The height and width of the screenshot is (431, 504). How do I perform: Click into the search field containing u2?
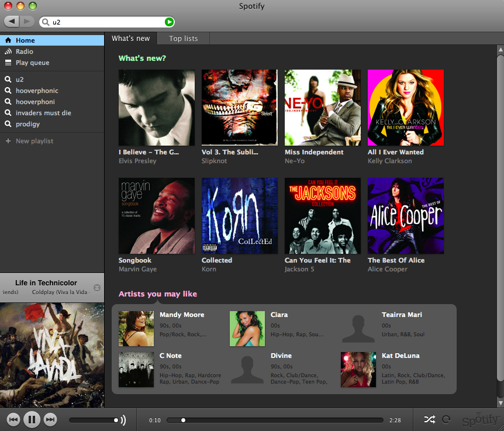107,22
